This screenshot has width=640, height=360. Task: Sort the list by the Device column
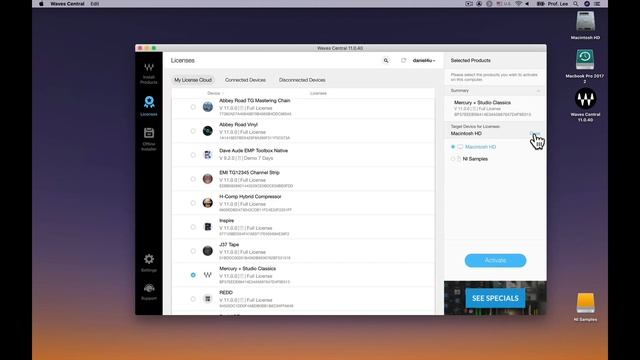coord(214,93)
